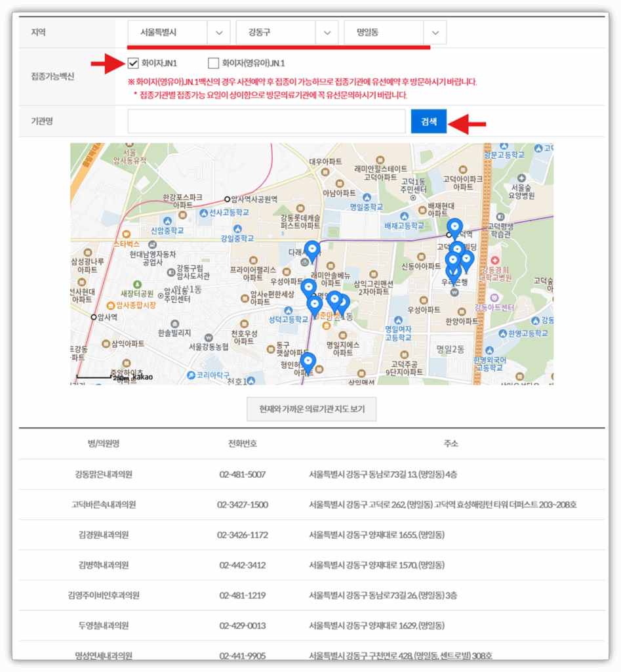Screen dimensions: 621x672
Task: Select the 새장터공원 green park icon
Action: point(137,285)
